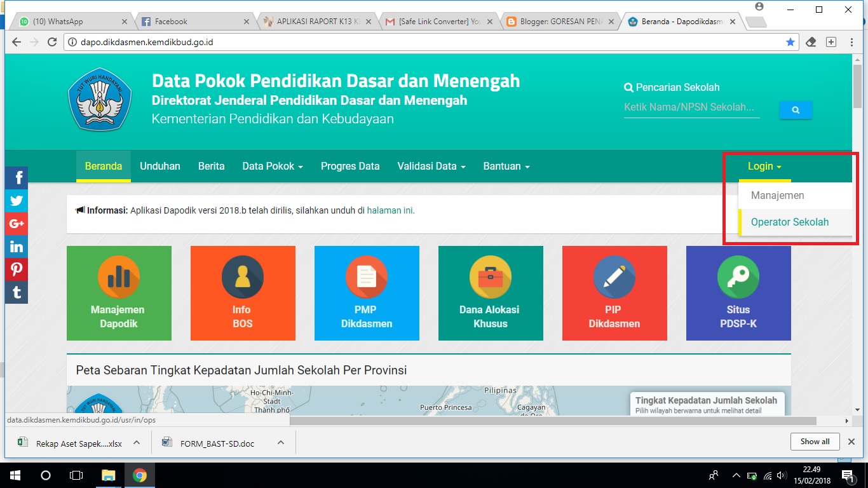The height and width of the screenshot is (488, 868).
Task: Open File Explorer from the taskbar
Action: click(x=109, y=475)
